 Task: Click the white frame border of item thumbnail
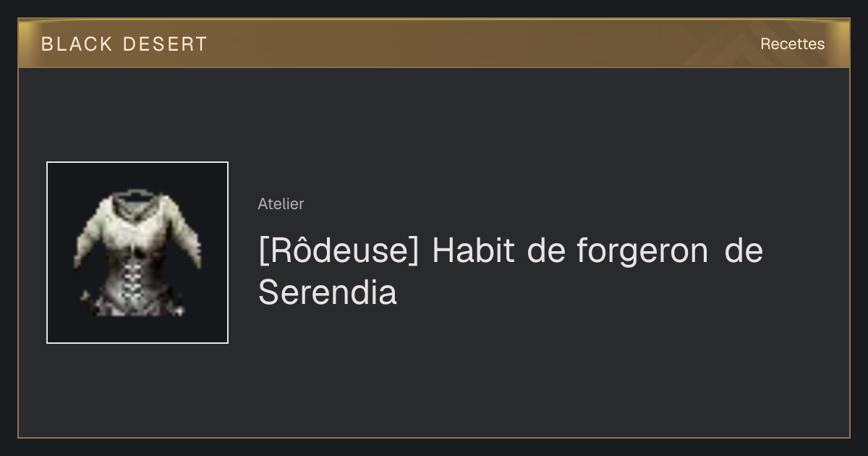[47, 253]
